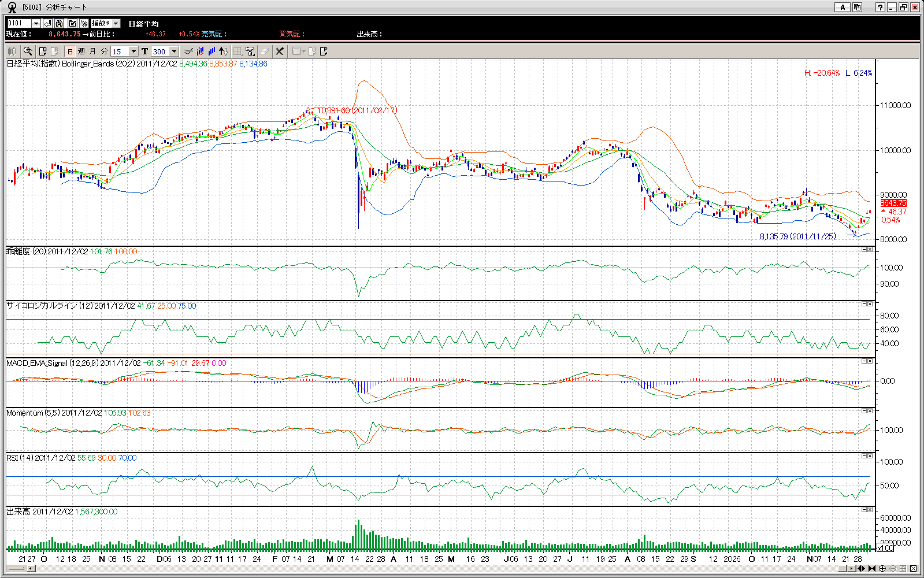This screenshot has width=924, height=578.
Task: Open help via the question mark button
Action: point(880,7)
